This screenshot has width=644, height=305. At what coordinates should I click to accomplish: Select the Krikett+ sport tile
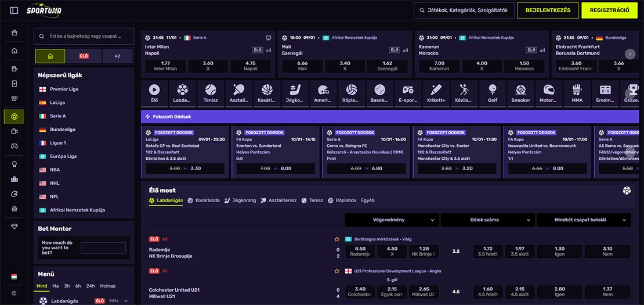(436, 94)
